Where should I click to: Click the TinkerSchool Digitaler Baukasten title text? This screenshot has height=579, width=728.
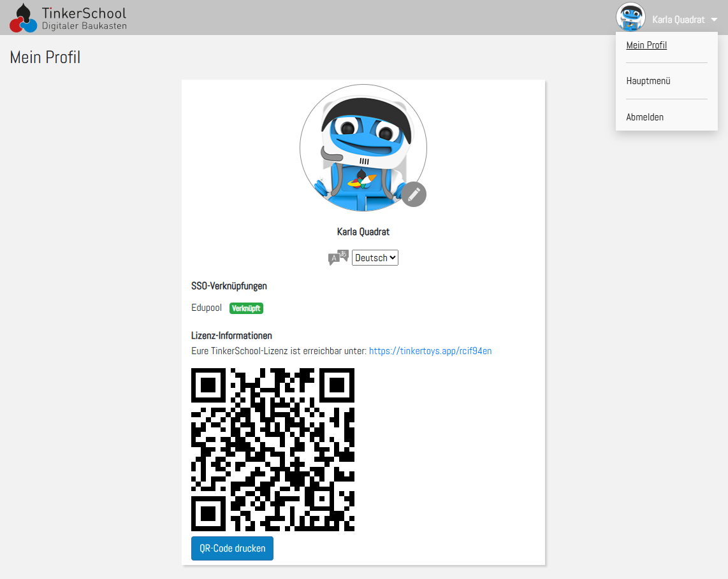point(84,18)
